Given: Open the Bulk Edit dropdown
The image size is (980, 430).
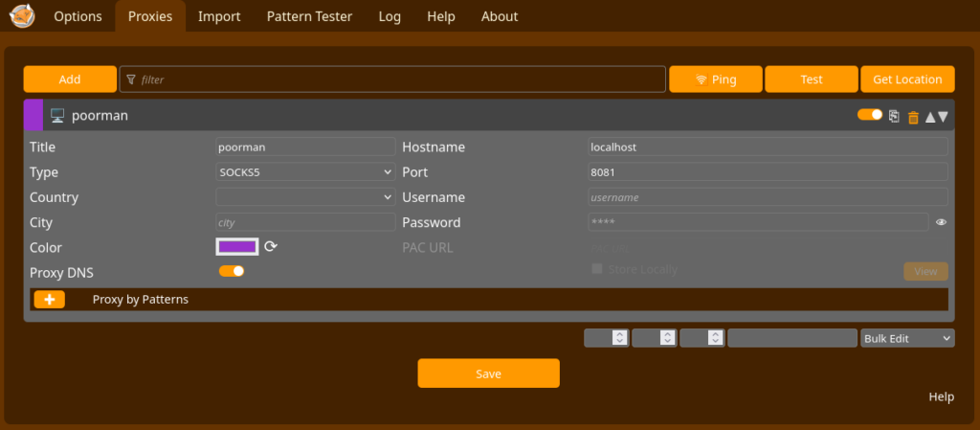Looking at the screenshot, I should (x=907, y=338).
